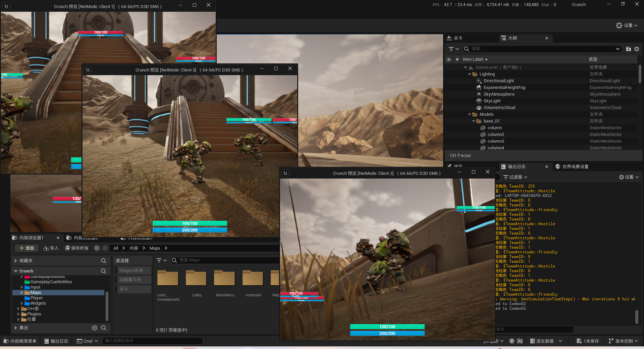
Task: Select DirectionalLight actor icon
Action: click(x=479, y=81)
